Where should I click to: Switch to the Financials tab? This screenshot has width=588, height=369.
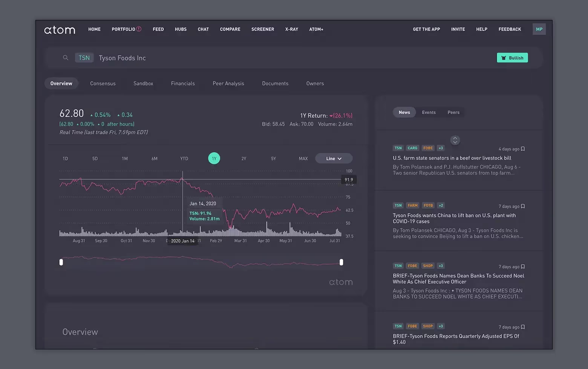(x=183, y=84)
